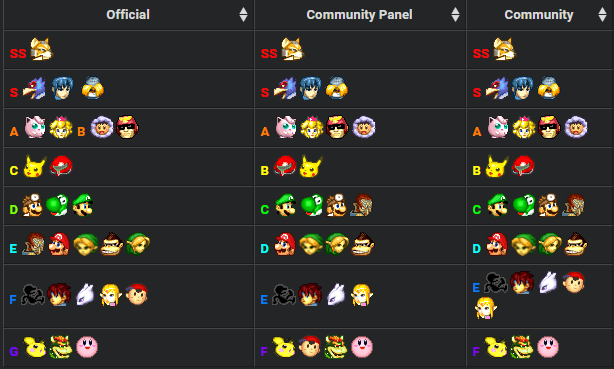Click Ness icon in Community Panel F tier
This screenshot has height=369, width=614.
(x=310, y=347)
